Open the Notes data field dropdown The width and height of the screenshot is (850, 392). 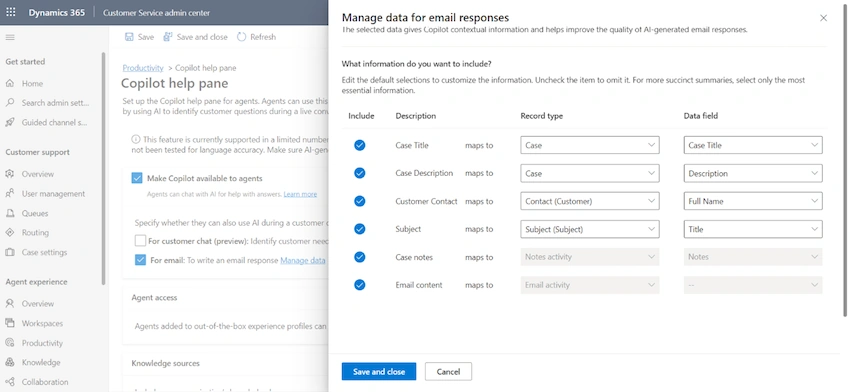[753, 257]
